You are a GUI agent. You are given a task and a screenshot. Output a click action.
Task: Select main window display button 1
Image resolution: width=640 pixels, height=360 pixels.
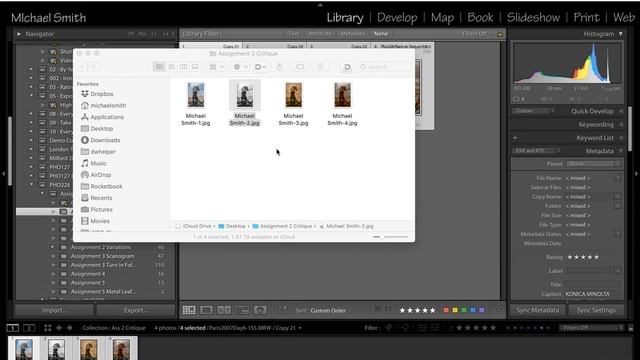[13, 328]
